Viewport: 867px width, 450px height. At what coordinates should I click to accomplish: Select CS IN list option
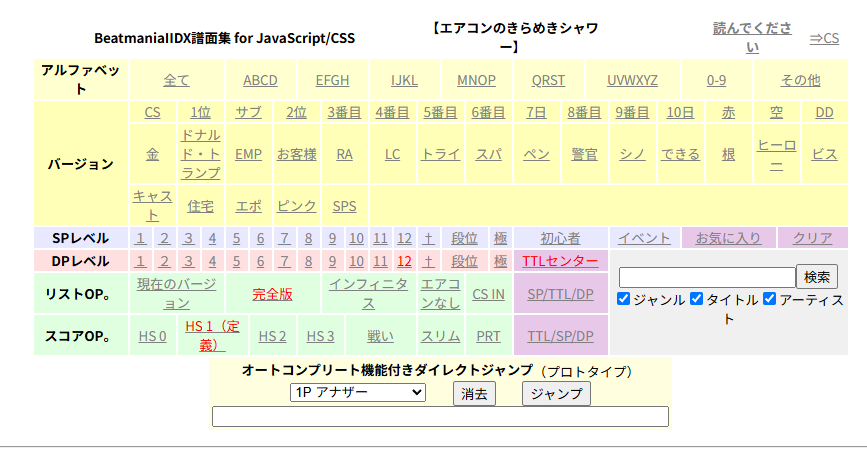tap(488, 295)
